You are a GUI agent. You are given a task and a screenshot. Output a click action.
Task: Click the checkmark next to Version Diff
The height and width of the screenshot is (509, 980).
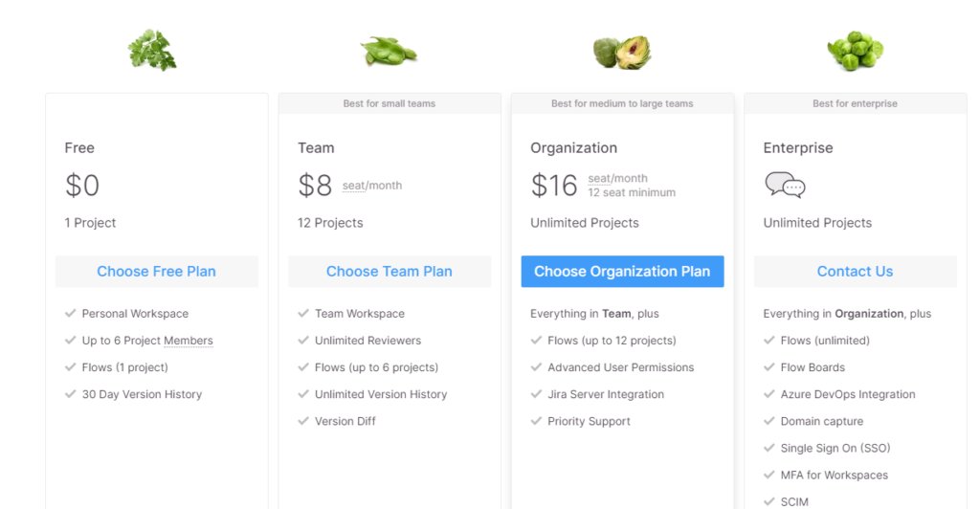point(303,420)
